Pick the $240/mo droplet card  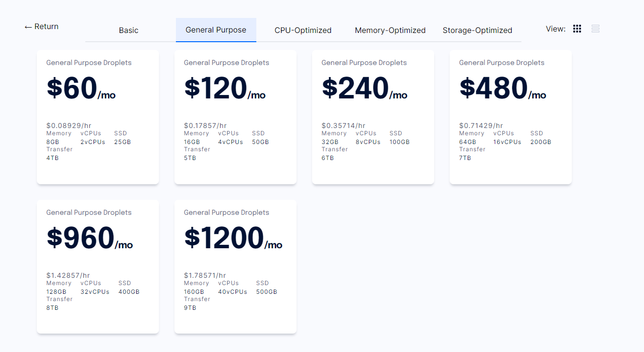(373, 117)
